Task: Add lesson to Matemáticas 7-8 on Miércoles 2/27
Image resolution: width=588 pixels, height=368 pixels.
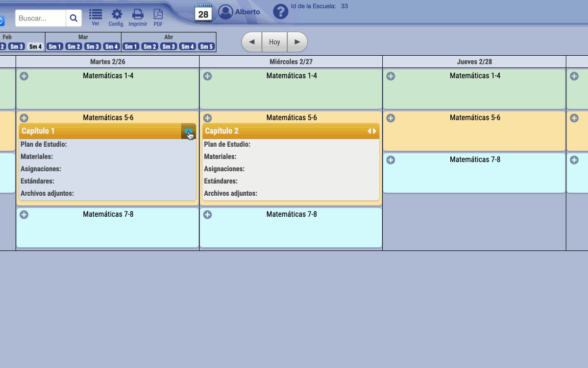Action: [208, 215]
